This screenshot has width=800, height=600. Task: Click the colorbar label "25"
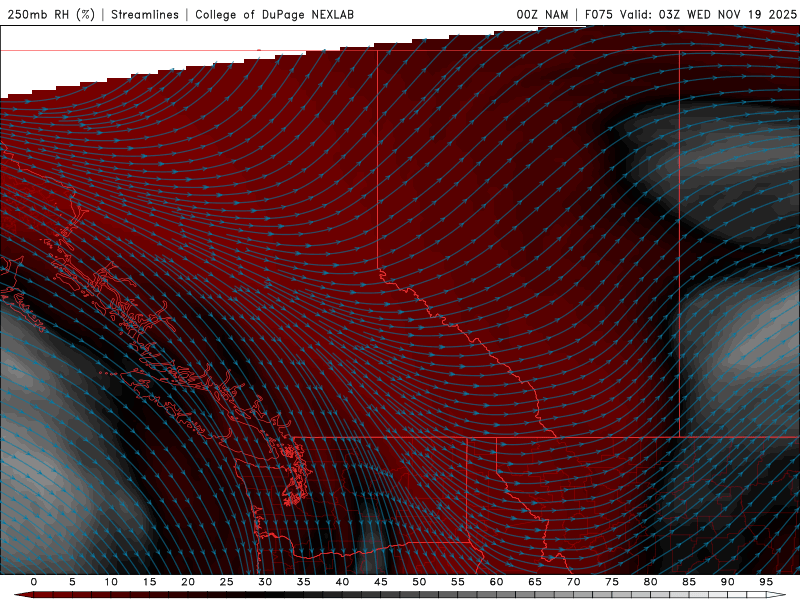227,582
